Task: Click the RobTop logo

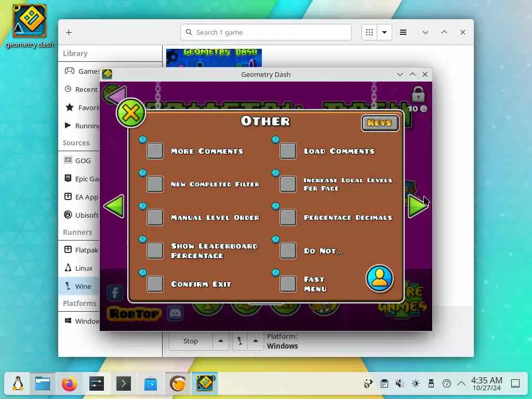Action: tap(135, 314)
